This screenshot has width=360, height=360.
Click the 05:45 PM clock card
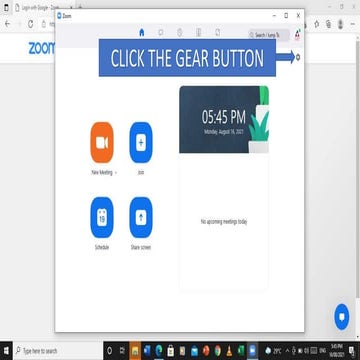pyautogui.click(x=224, y=119)
